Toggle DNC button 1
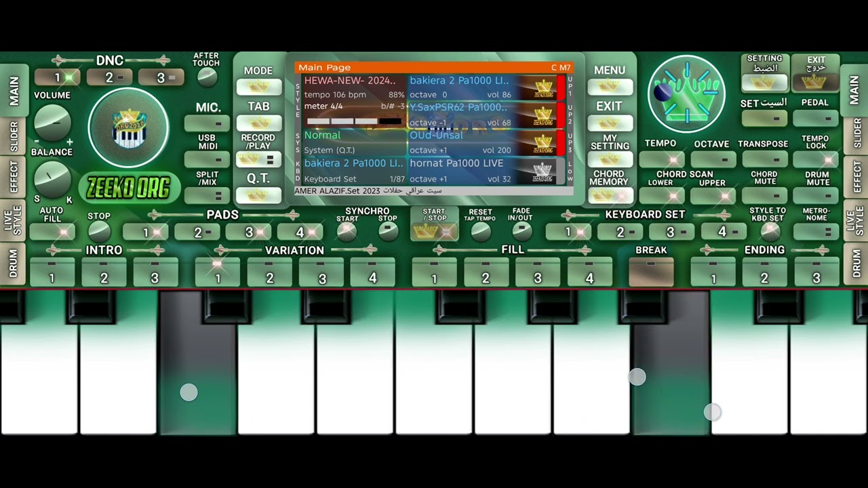The height and width of the screenshot is (488, 868). pos(58,78)
